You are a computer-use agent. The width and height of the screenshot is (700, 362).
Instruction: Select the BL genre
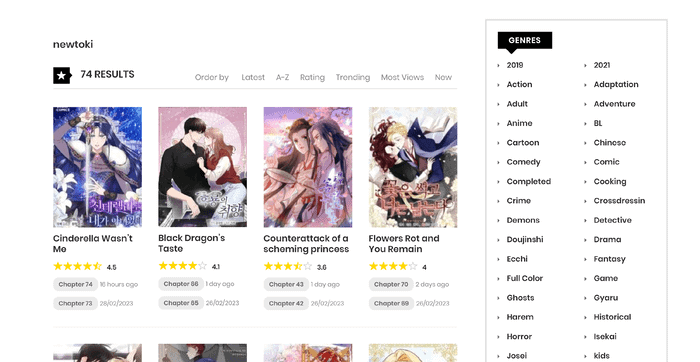click(598, 123)
